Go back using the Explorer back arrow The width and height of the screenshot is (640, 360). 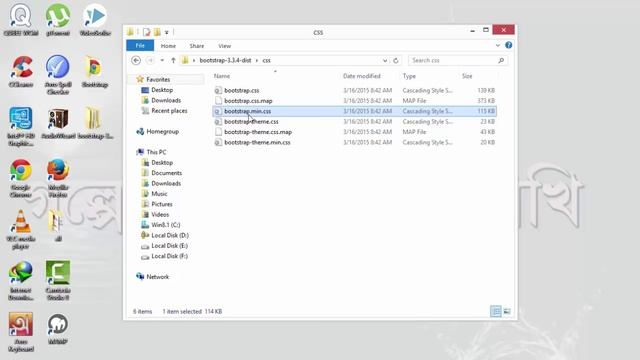(136, 60)
